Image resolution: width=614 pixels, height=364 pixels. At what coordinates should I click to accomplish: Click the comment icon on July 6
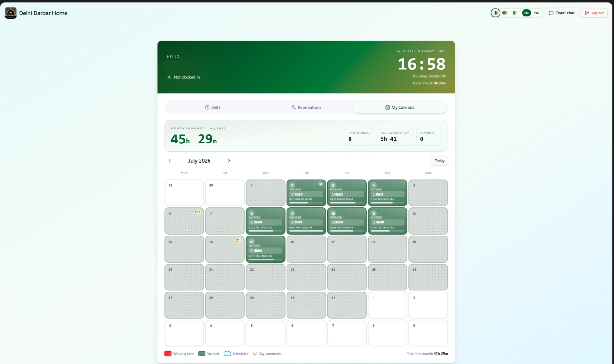pyautogui.click(x=198, y=212)
